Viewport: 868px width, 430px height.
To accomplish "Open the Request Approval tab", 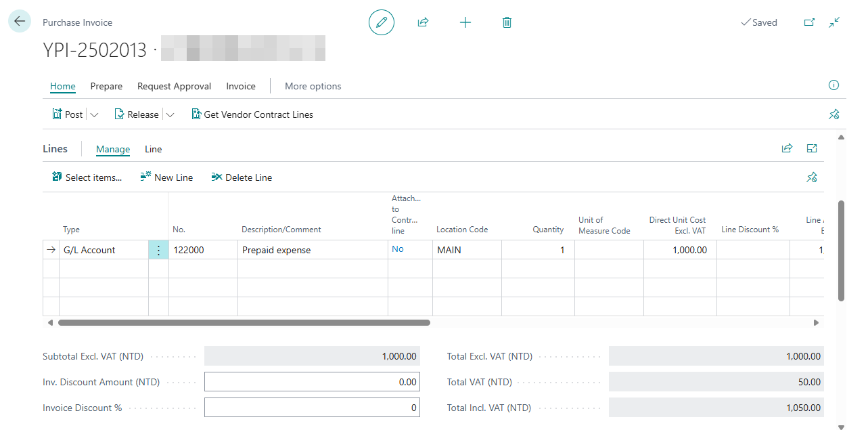I will (175, 86).
